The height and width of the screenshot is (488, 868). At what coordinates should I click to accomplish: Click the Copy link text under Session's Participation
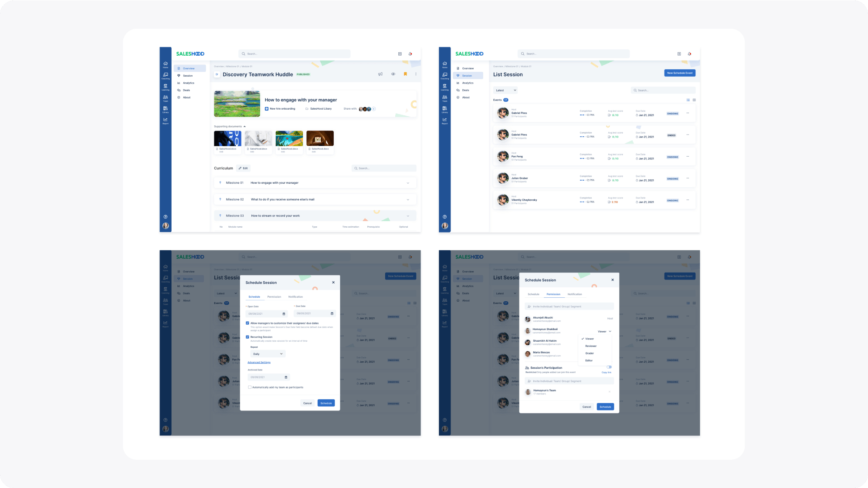tap(607, 373)
